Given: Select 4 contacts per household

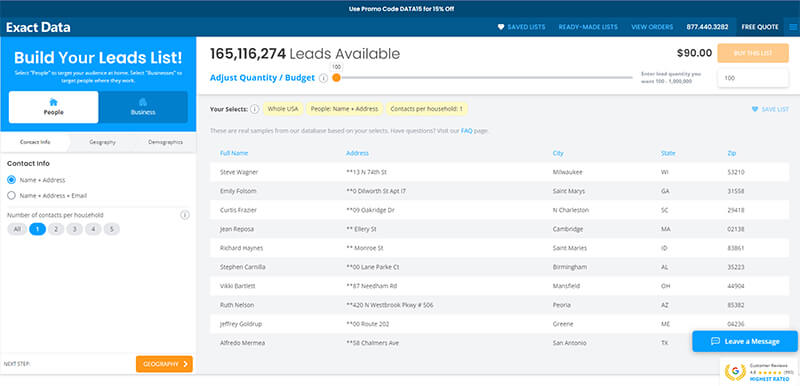Looking at the screenshot, I should (x=93, y=229).
